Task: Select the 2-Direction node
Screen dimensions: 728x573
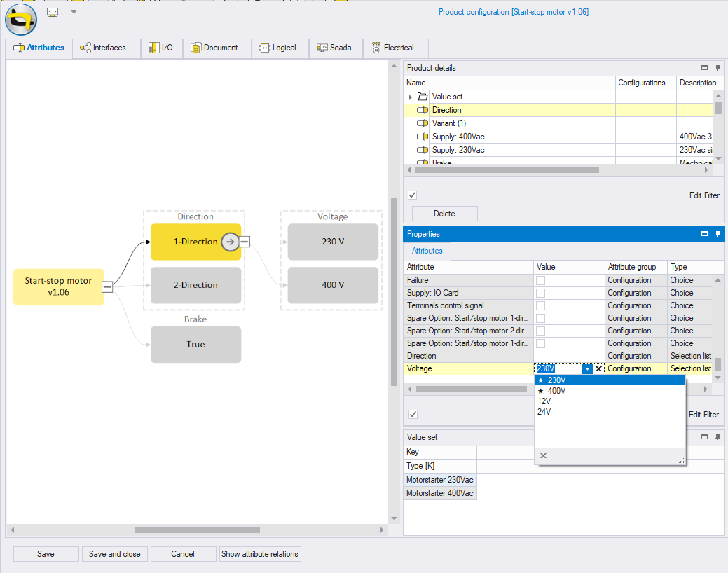Action: point(196,285)
